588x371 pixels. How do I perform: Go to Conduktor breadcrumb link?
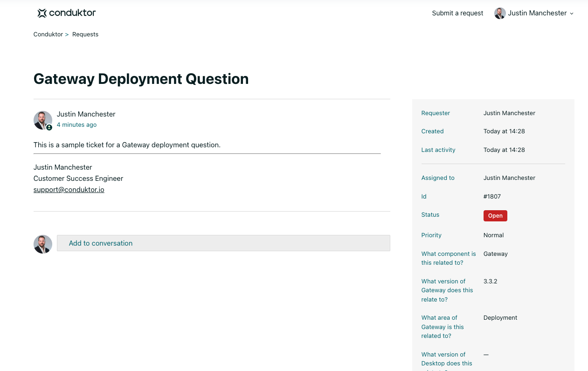coord(48,34)
